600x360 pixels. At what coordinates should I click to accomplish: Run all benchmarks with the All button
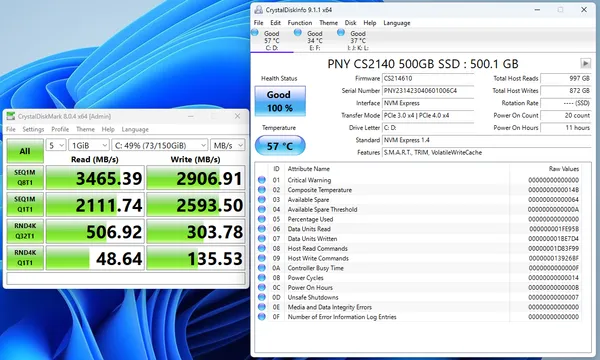25,151
